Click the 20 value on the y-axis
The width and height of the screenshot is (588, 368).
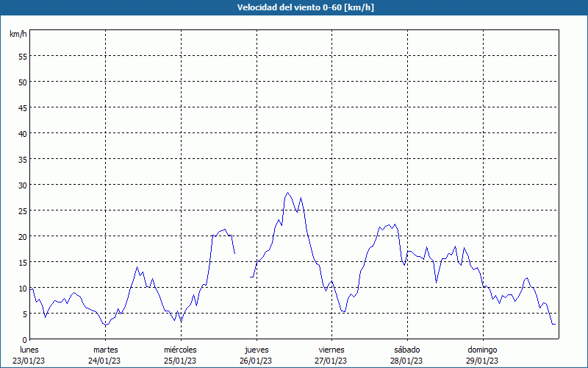pos(23,237)
